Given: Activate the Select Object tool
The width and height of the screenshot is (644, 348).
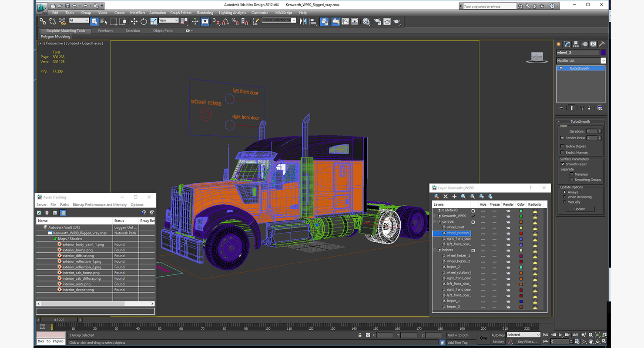Looking at the screenshot, I should pos(94,21).
